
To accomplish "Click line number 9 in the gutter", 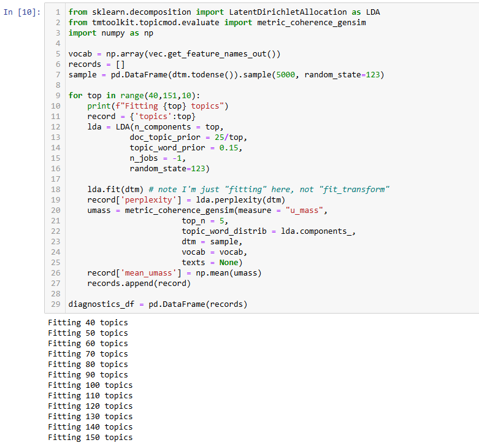I will 58,96.
